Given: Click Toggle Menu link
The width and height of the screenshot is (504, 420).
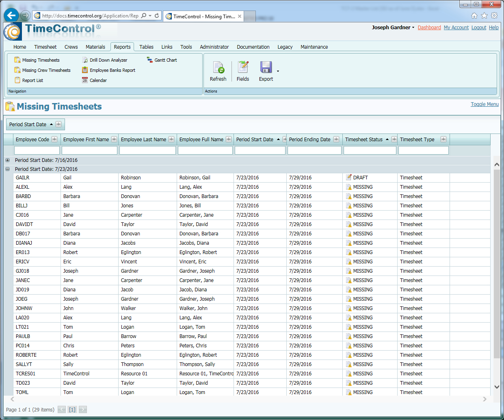Looking at the screenshot, I should point(485,104).
